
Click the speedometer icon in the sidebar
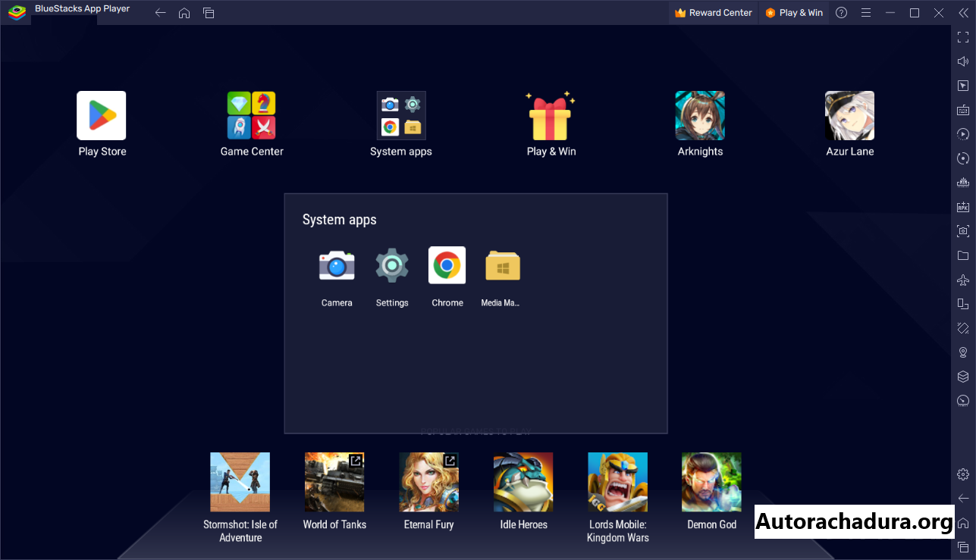(963, 401)
